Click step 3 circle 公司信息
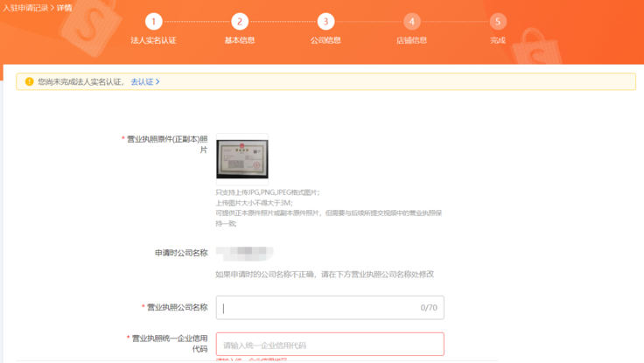Viewport: 644px width, 363px height. [325, 21]
